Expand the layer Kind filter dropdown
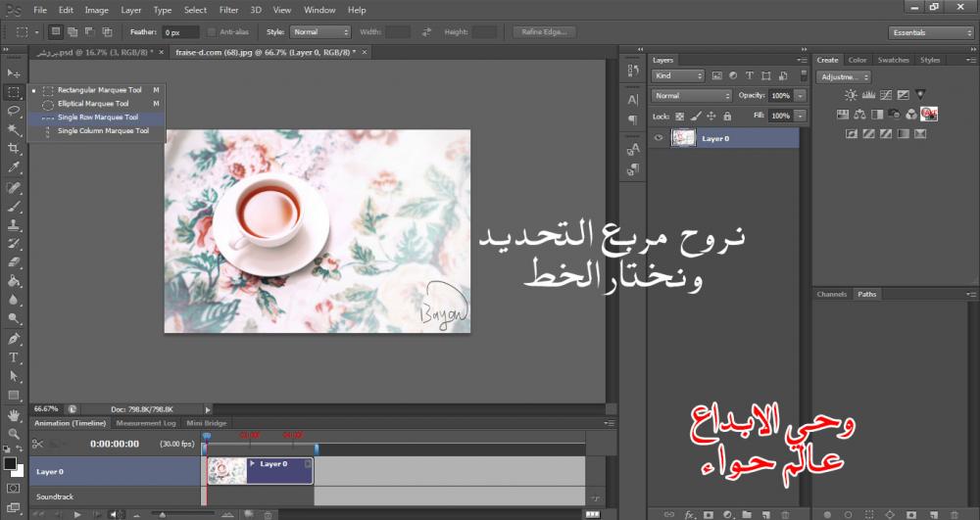The width and height of the screenshot is (980, 520). pos(678,75)
